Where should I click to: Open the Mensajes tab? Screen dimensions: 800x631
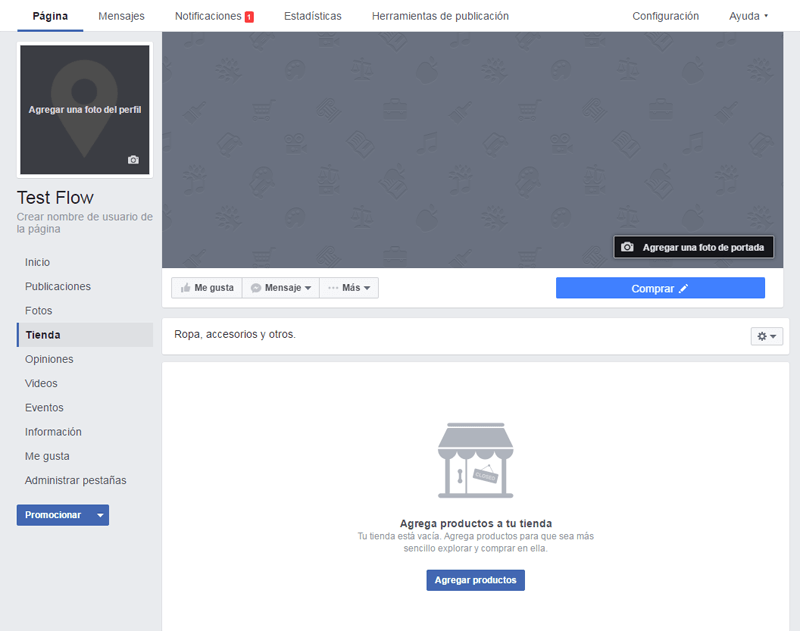[x=121, y=16]
